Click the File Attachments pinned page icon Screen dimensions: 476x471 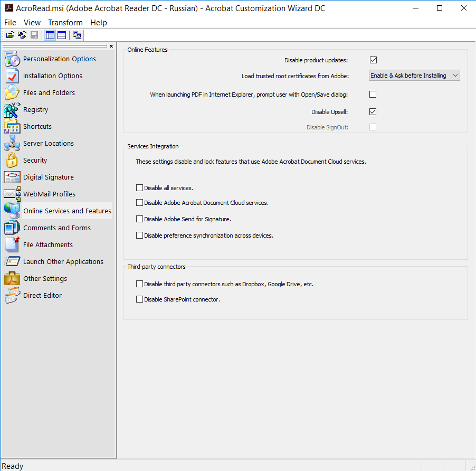tap(12, 244)
